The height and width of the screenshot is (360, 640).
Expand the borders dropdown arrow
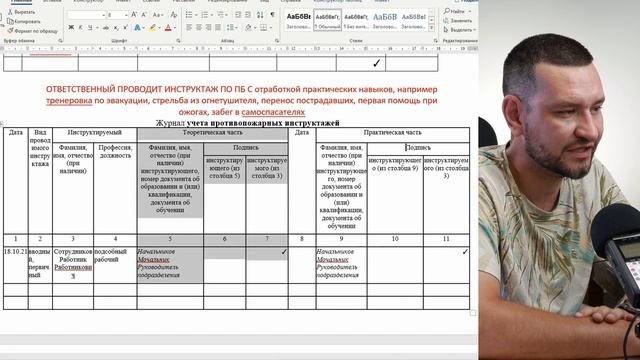(x=271, y=28)
